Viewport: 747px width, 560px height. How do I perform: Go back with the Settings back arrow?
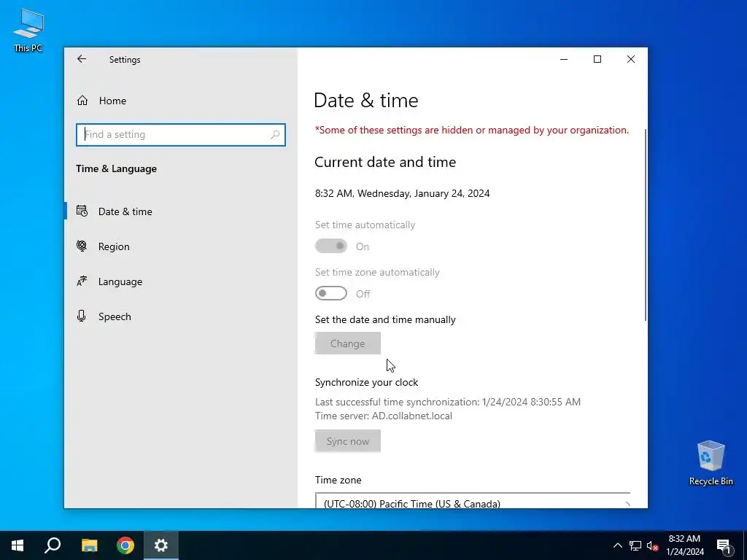point(82,59)
